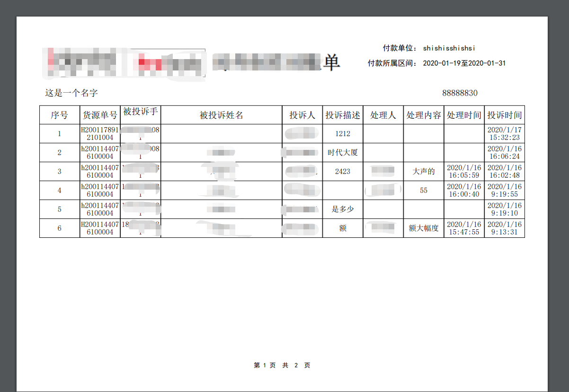The height and width of the screenshot is (392, 569).
Task: Select sequence number 4 cell
Action: 60,191
